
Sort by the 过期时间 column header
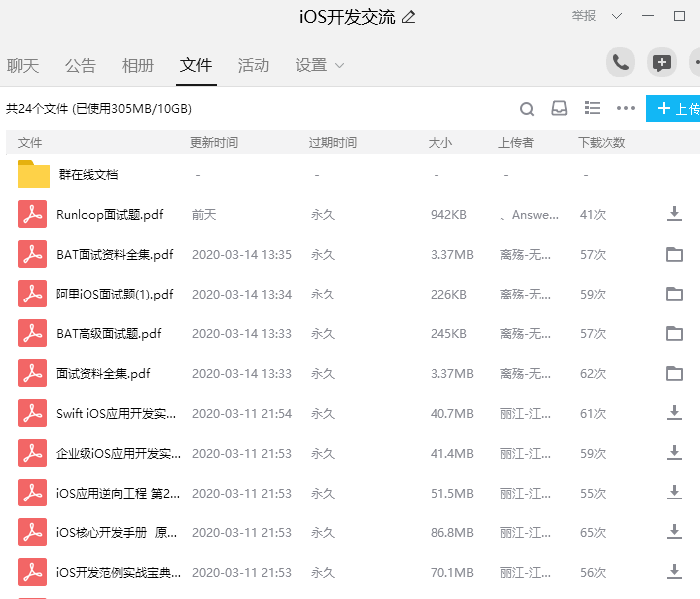point(333,143)
